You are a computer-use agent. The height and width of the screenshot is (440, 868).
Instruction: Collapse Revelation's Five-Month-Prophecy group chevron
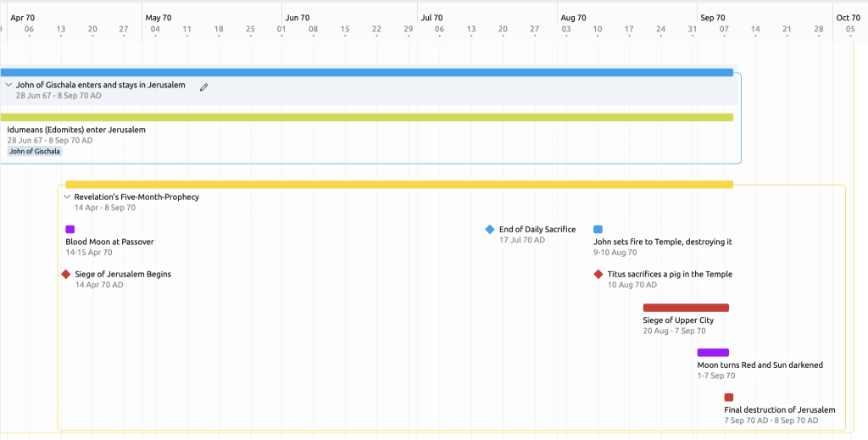tap(68, 197)
